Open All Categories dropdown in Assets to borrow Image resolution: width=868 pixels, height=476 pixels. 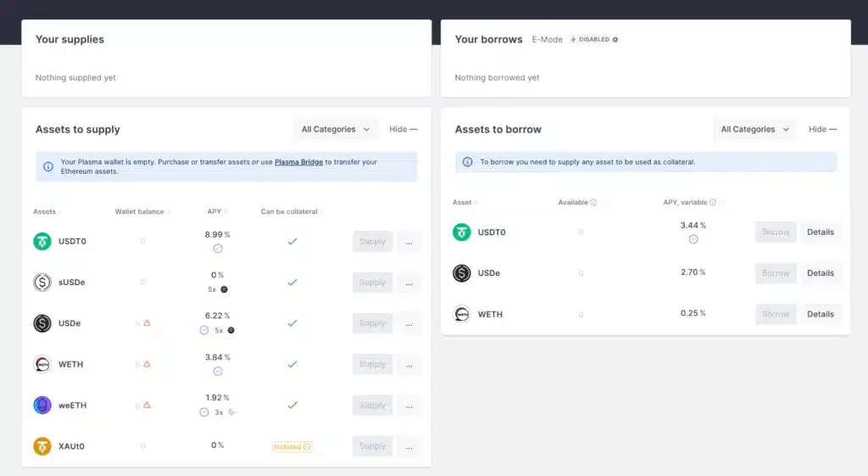pos(754,130)
